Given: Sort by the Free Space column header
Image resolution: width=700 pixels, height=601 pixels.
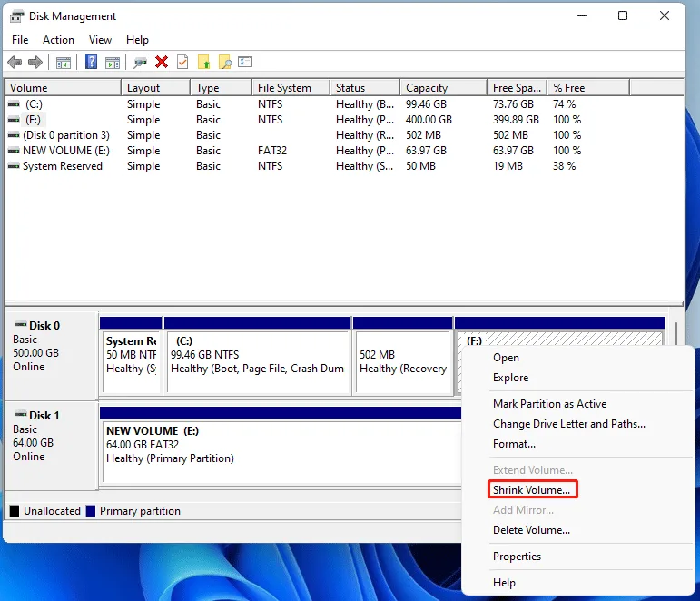Looking at the screenshot, I should 518,88.
